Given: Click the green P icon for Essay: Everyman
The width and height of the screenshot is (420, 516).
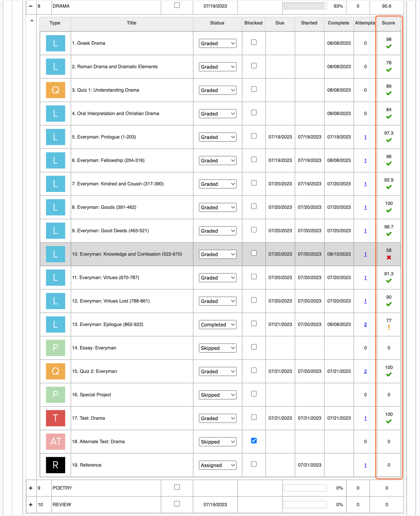Looking at the screenshot, I should [55, 348].
